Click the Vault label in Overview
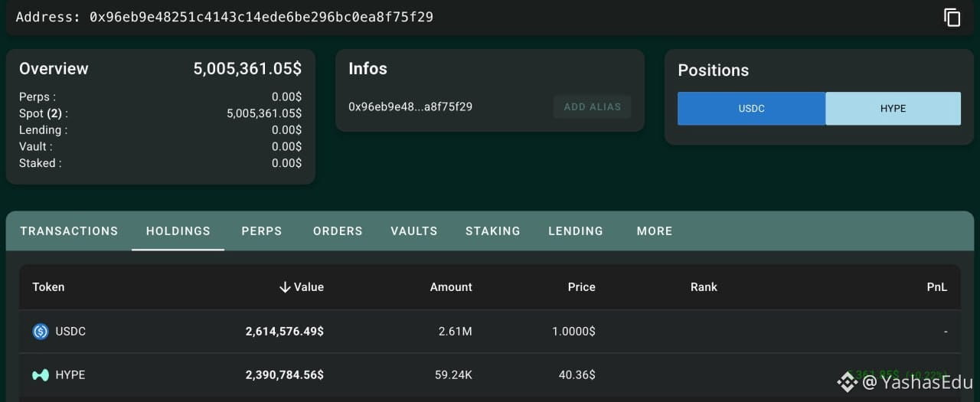This screenshot has height=402, width=980. [x=36, y=146]
